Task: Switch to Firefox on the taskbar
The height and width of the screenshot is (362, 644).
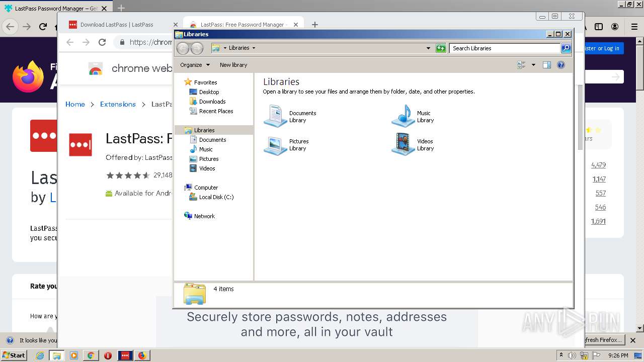Action: [x=142, y=355]
